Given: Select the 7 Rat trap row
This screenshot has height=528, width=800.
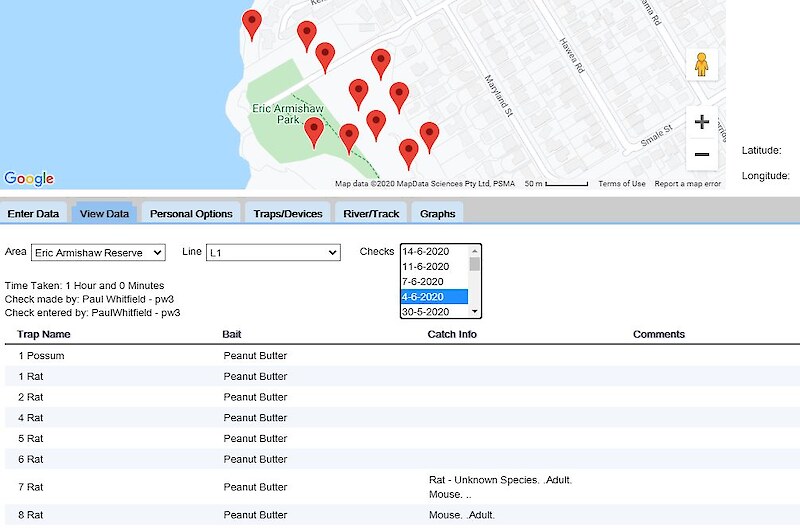Looking at the screenshot, I should click(x=402, y=487).
